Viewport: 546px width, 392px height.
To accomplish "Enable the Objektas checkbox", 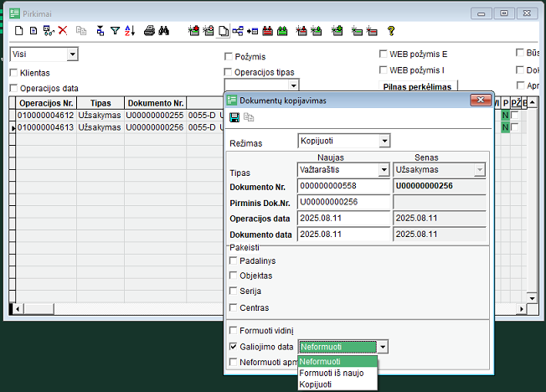I will (x=234, y=276).
